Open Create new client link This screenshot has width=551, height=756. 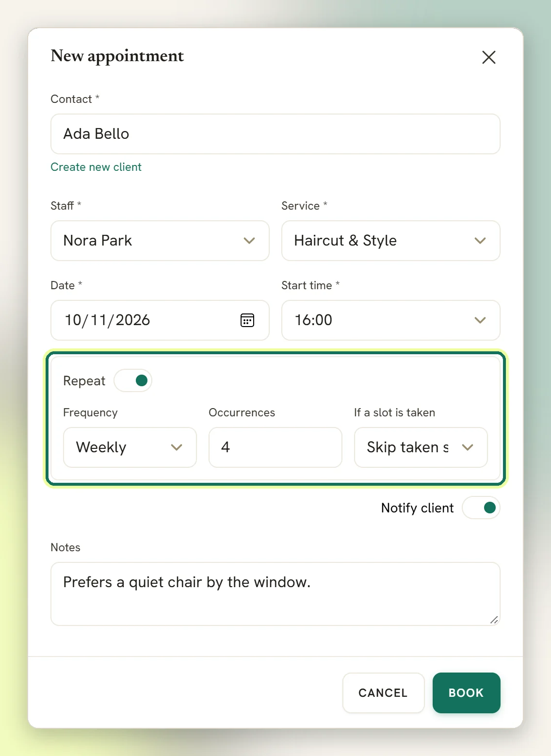coord(96,167)
